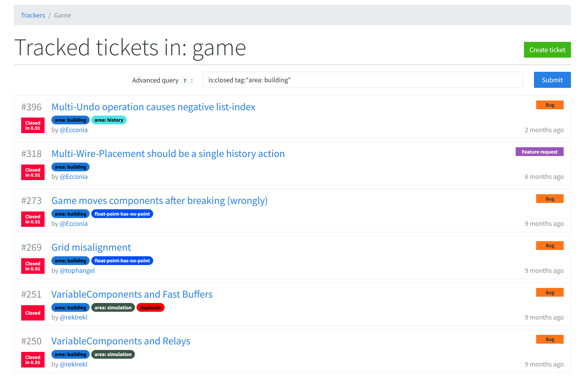Click the Trackers breadcrumb link
This screenshot has width=588, height=376.
pyautogui.click(x=33, y=15)
